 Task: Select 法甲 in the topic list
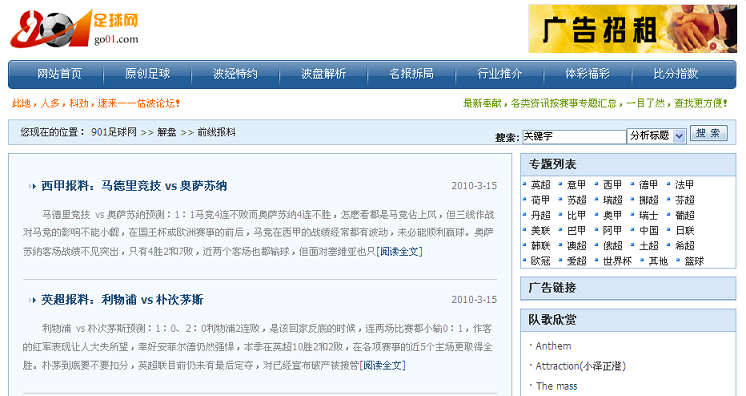[x=685, y=185]
